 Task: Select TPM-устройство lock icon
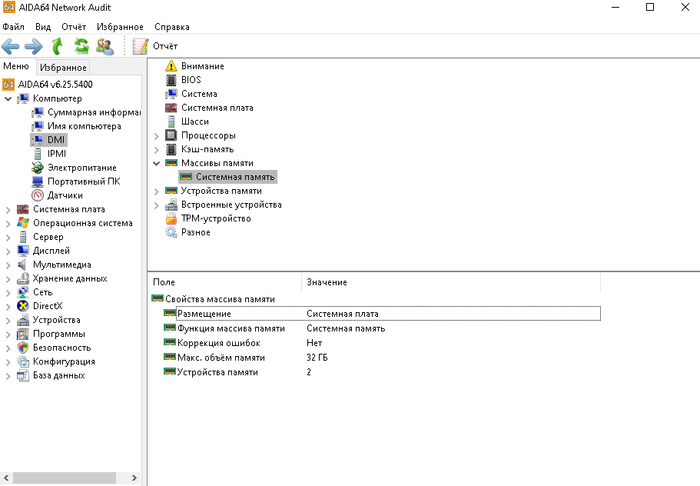[x=171, y=219]
